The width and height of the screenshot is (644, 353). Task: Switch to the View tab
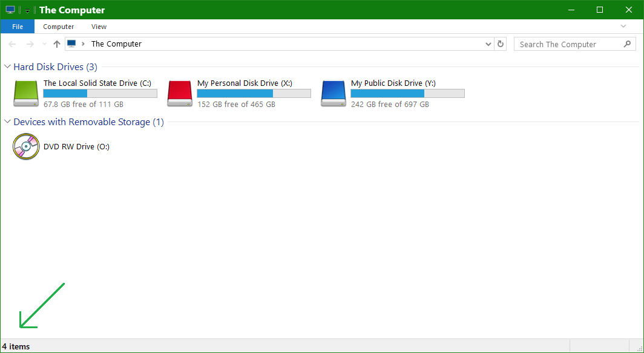pos(99,26)
